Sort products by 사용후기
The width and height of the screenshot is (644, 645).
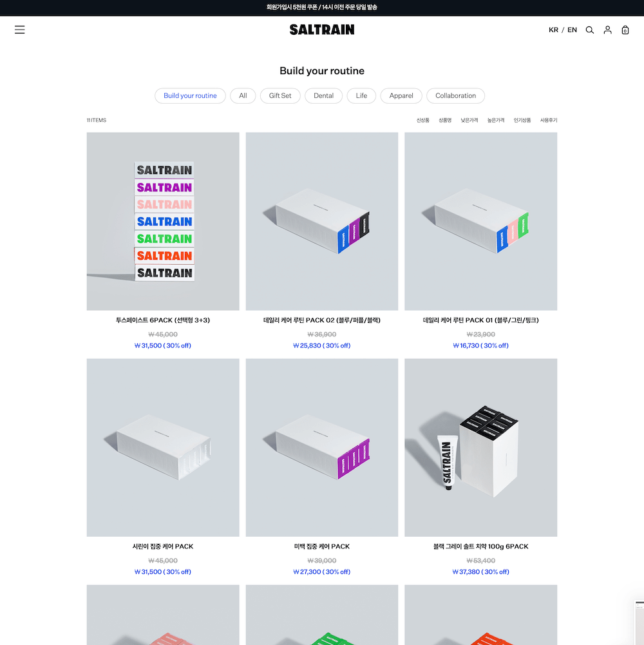click(x=549, y=120)
